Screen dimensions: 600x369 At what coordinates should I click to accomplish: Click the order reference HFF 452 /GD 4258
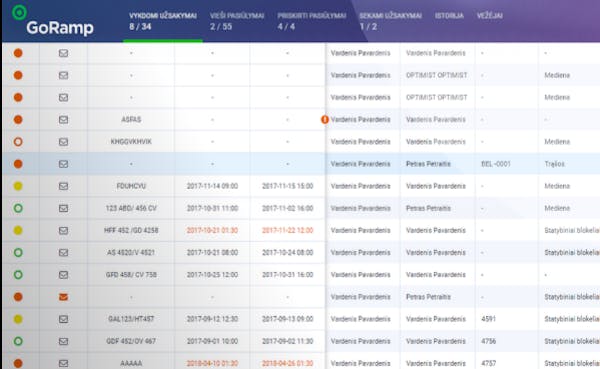[x=131, y=230]
